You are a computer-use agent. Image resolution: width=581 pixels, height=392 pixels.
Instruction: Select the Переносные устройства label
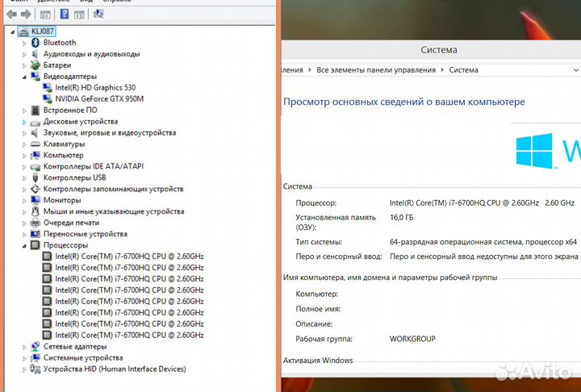tap(86, 234)
